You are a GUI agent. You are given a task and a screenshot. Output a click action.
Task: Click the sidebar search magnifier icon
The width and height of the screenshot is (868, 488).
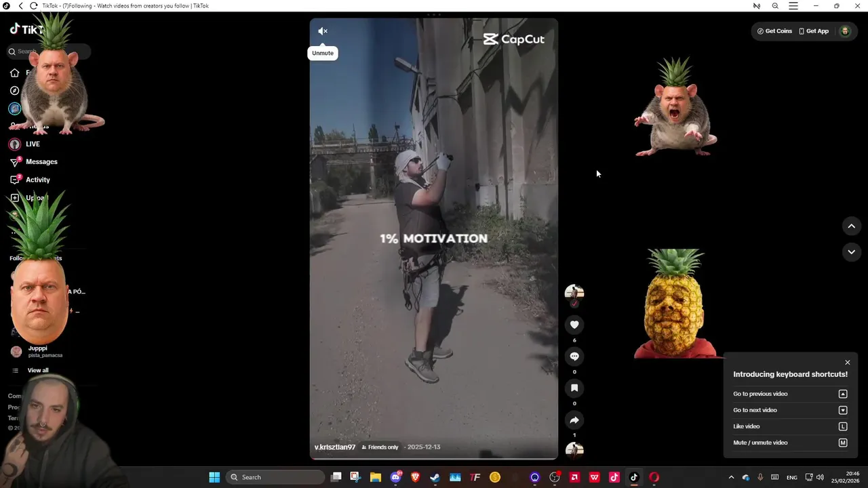coord(12,52)
